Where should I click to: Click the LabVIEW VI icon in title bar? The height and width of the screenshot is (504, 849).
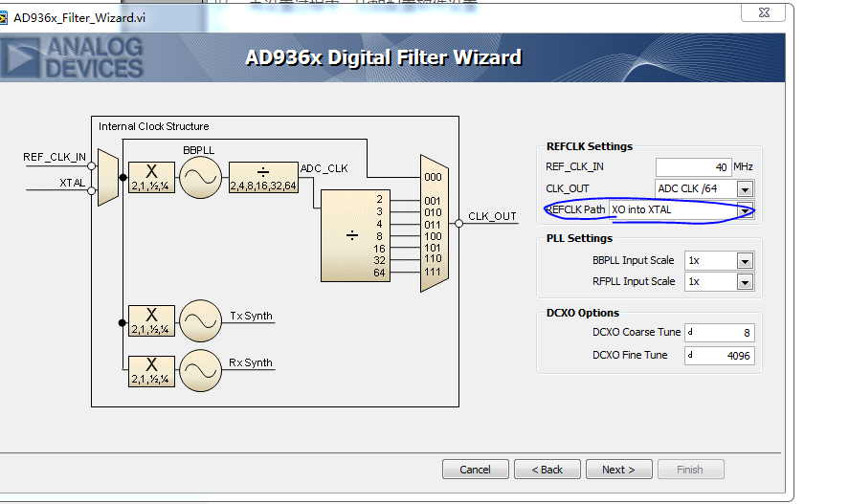[x=3, y=18]
